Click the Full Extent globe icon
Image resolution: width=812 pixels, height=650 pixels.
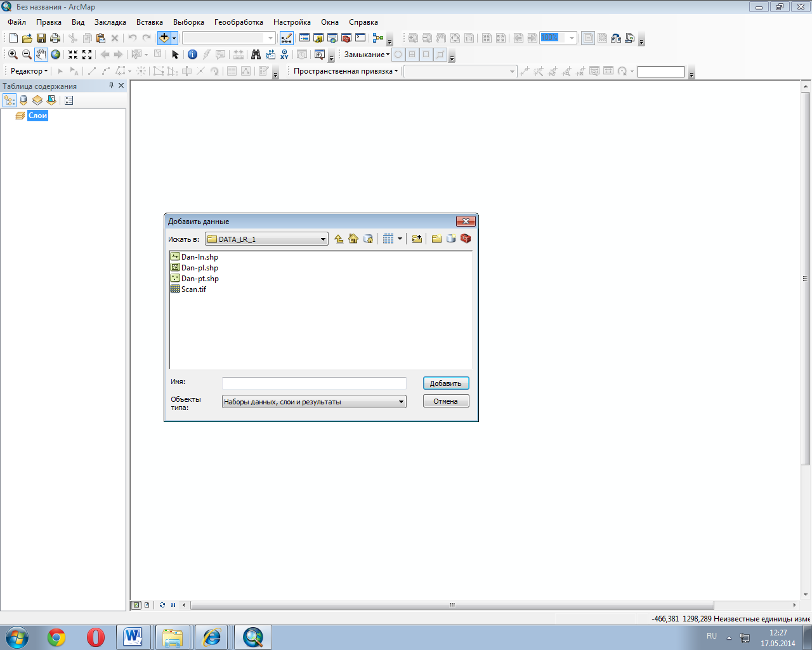tap(56, 55)
